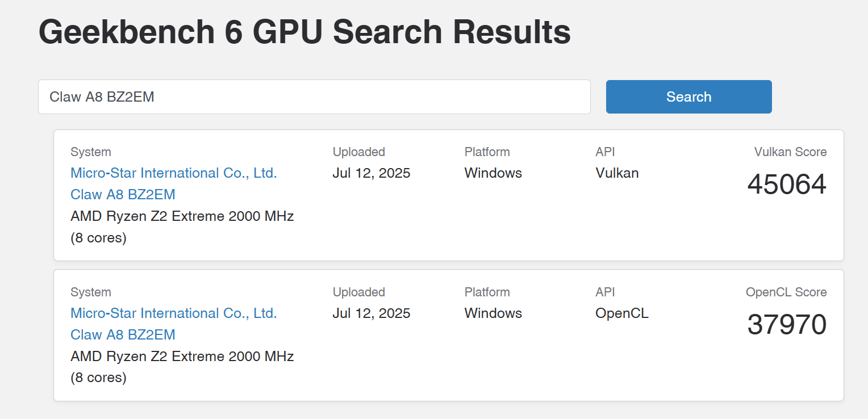Click (8 cores) text in the OpenCL result
The image size is (868, 419).
tap(98, 378)
